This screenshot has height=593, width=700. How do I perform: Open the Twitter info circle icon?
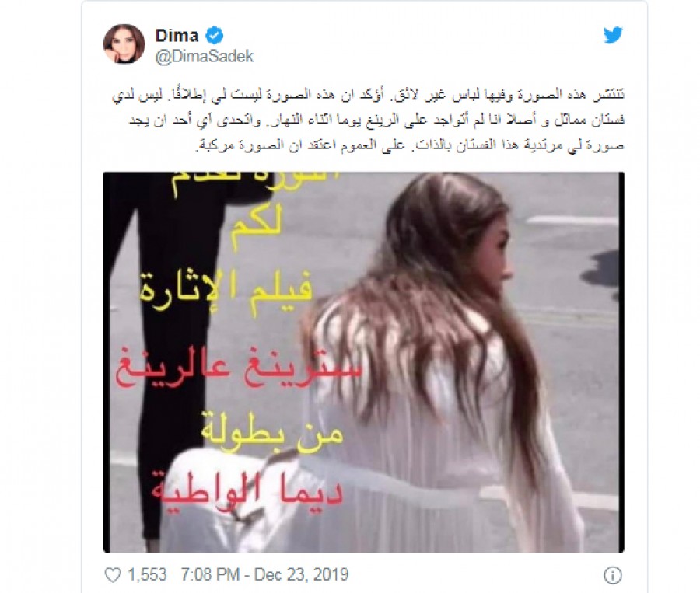click(x=613, y=575)
